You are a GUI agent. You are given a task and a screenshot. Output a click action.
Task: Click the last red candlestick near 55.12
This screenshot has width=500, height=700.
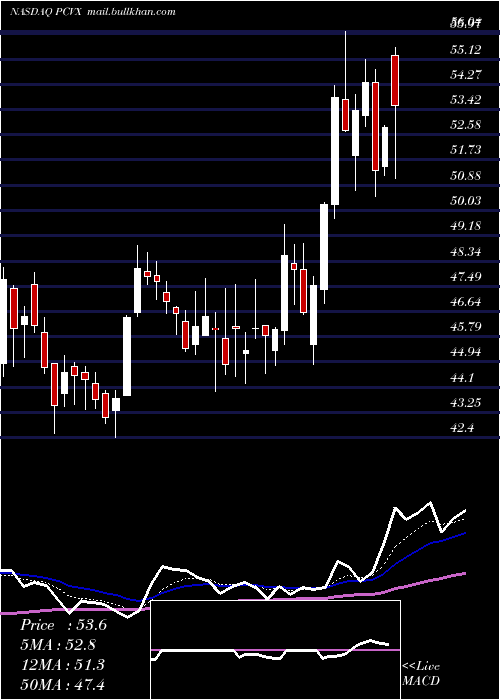point(395,80)
